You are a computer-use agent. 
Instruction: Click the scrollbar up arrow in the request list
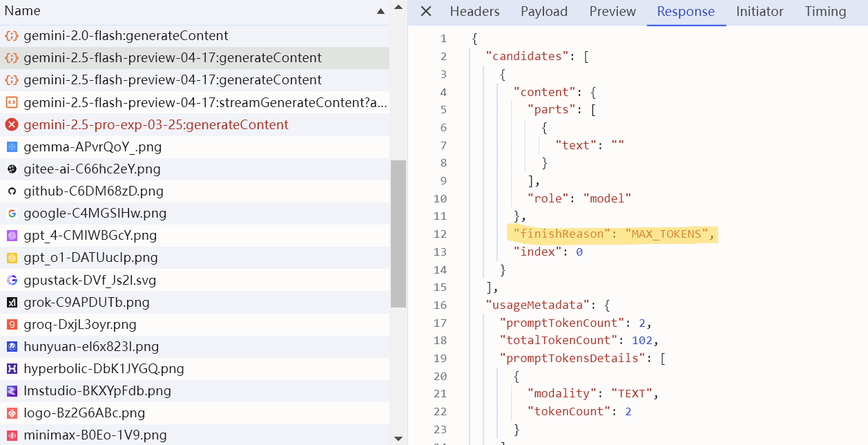pyautogui.click(x=398, y=7)
